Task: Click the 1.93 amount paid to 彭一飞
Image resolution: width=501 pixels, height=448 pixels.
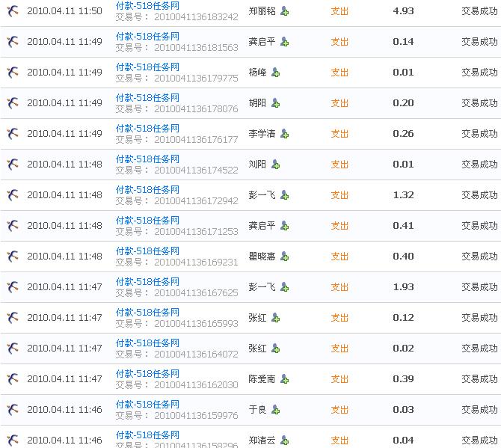Action: [403, 287]
